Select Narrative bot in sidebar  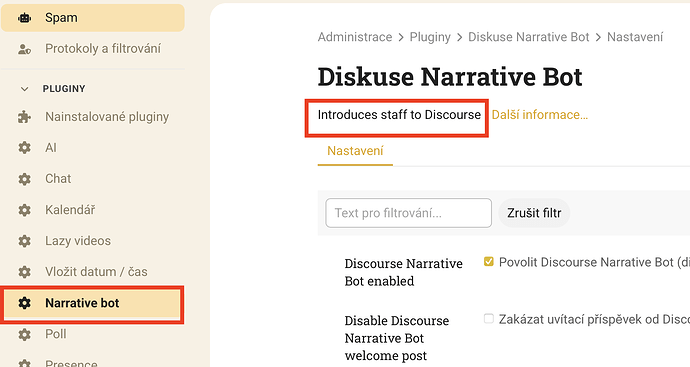(93, 303)
